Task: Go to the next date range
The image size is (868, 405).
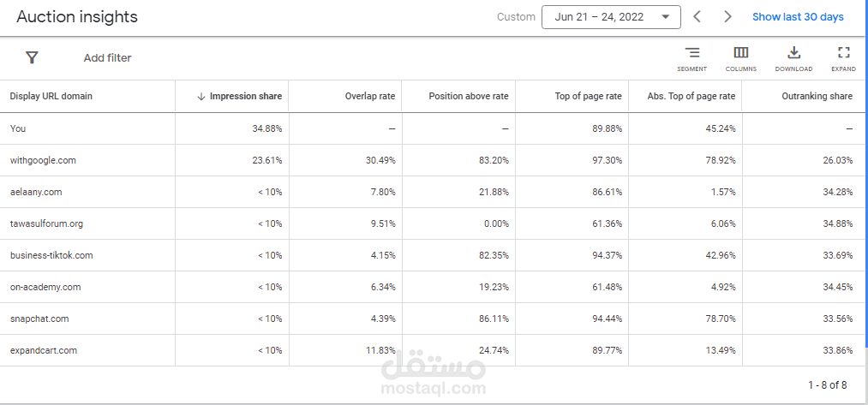Action: click(728, 16)
